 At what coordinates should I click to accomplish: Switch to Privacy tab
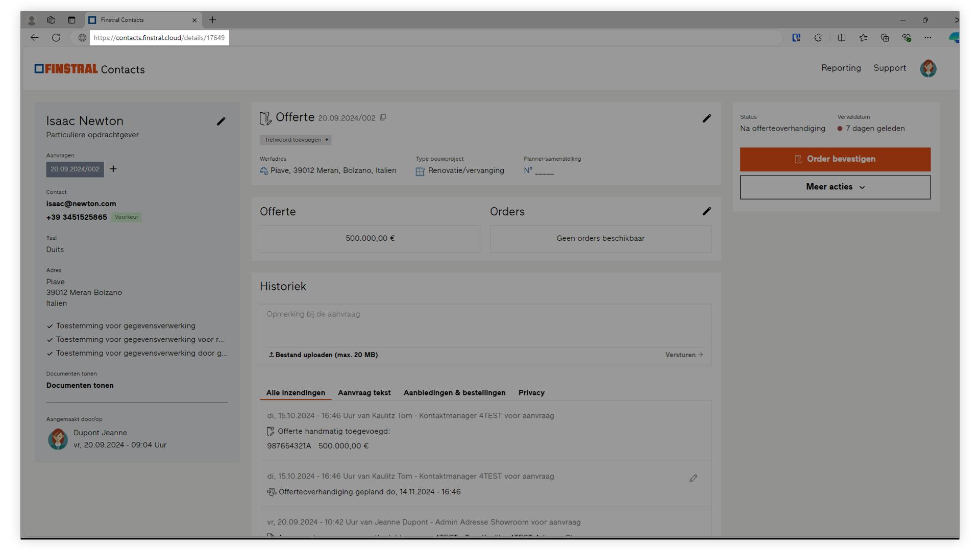pyautogui.click(x=531, y=393)
